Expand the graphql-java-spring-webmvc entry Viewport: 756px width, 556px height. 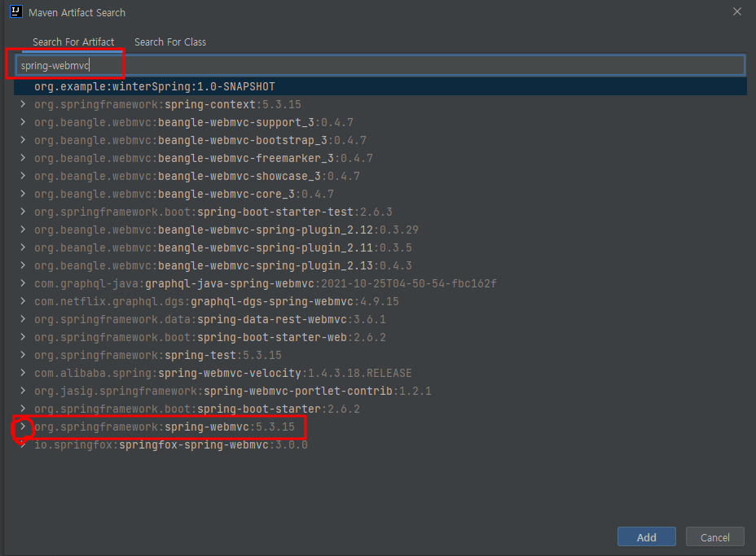23,282
